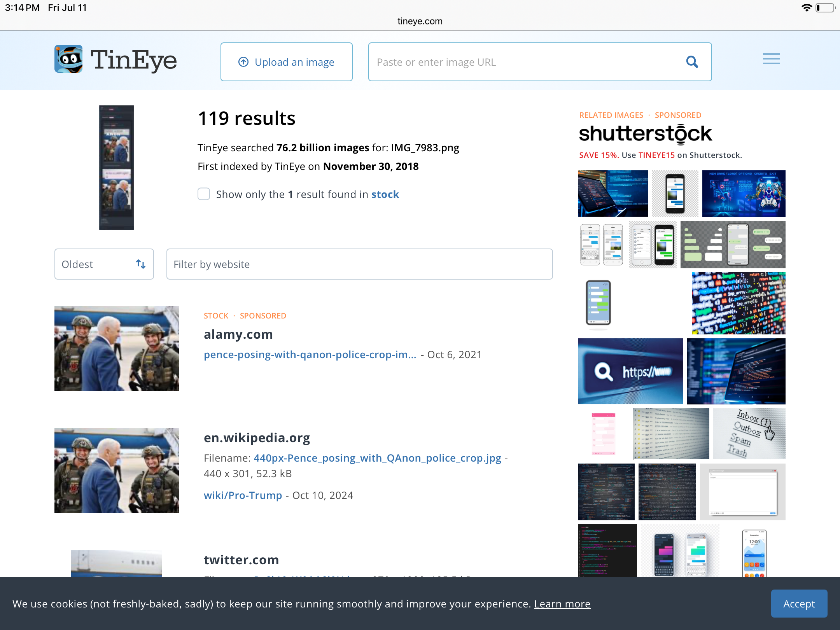Open the Inbox Outbox Spam Trash stock image
The height and width of the screenshot is (630, 840).
coord(749,434)
